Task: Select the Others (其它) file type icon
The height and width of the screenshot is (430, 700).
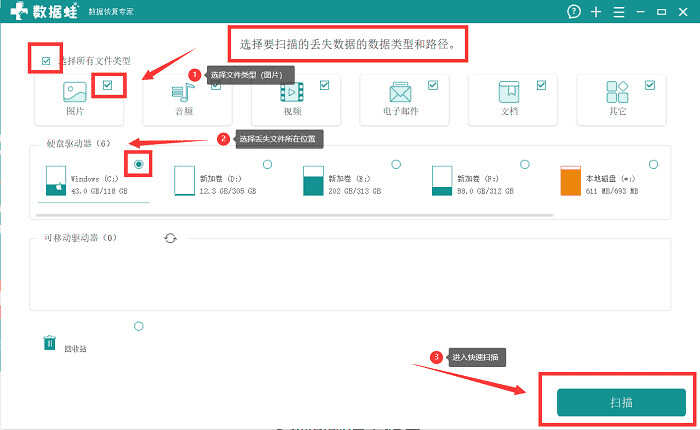Action: tap(617, 92)
